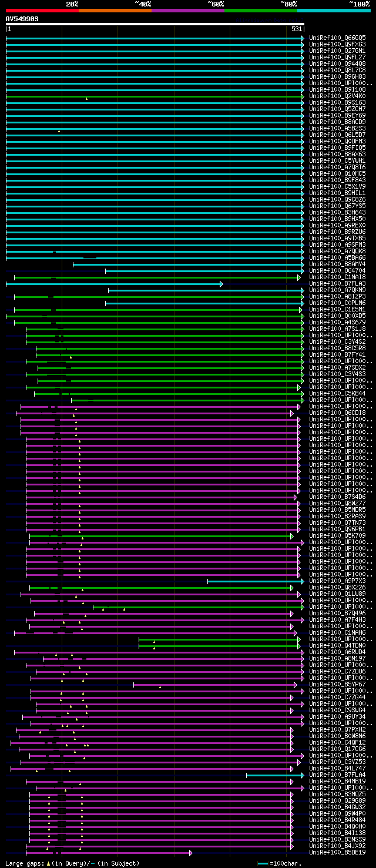Image resolution: width=376 pixels, height=868 pixels.
Task: Click the cyan ~100% identity legend segment
Action: (x=334, y=10)
